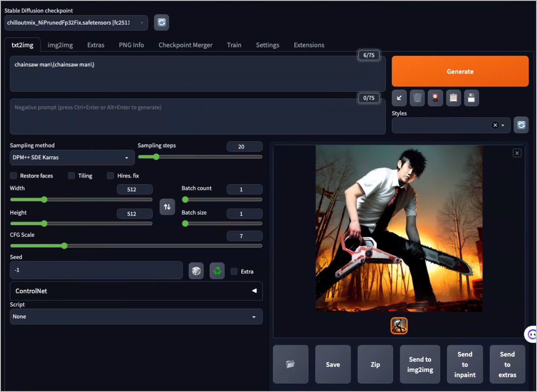
Task: Enable Hires. fix checkbox
Action: [111, 176]
